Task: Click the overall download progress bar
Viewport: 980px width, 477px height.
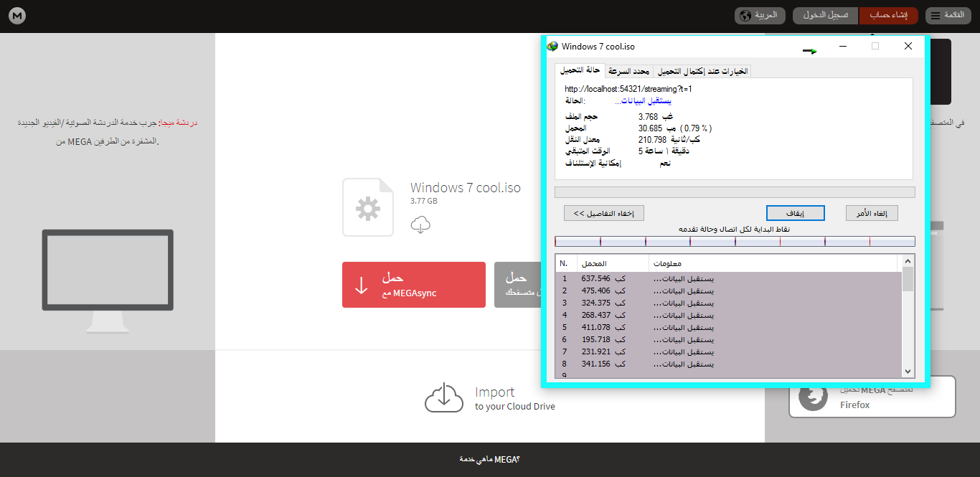Action: [x=735, y=192]
